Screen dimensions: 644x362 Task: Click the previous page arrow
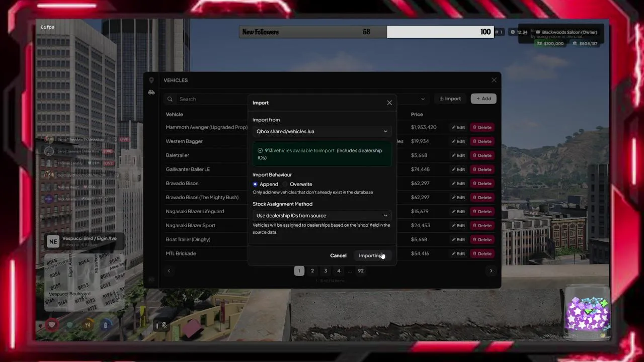169,271
